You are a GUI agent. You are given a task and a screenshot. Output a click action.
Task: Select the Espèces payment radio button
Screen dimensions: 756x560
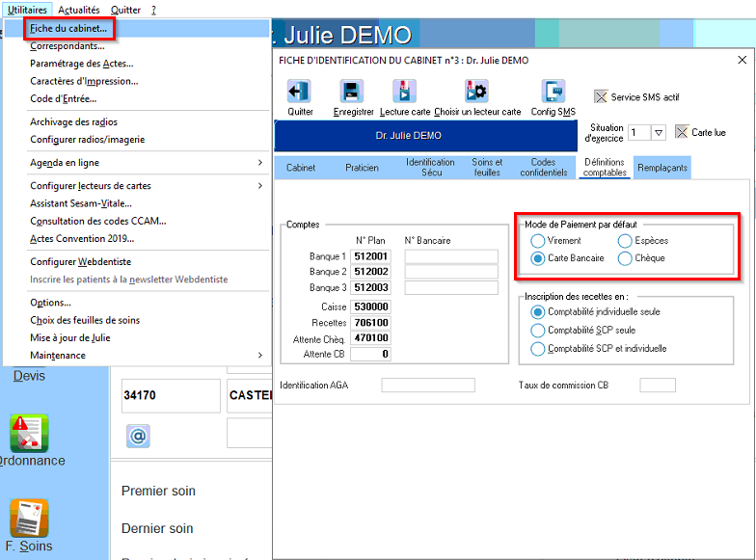pyautogui.click(x=625, y=241)
